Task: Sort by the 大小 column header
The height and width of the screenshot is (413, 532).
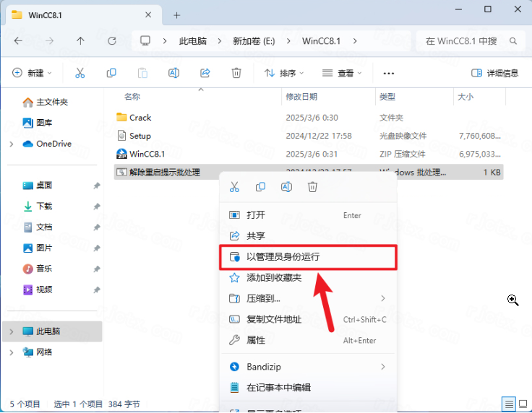Action: tap(465, 97)
